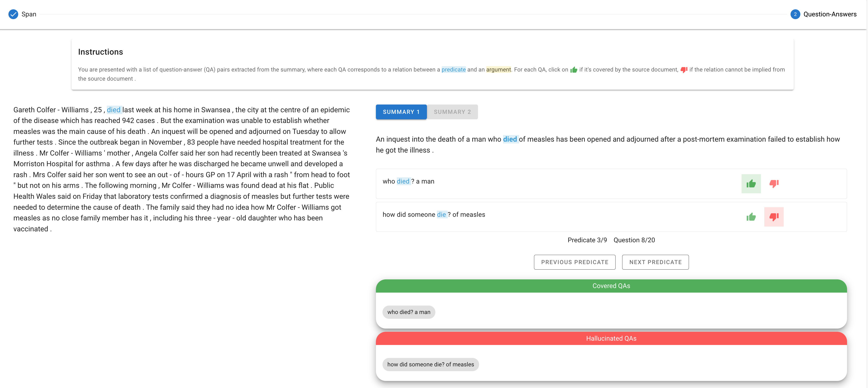Click thumbs up icon in Instructions text
The image size is (868, 388).
tap(573, 70)
